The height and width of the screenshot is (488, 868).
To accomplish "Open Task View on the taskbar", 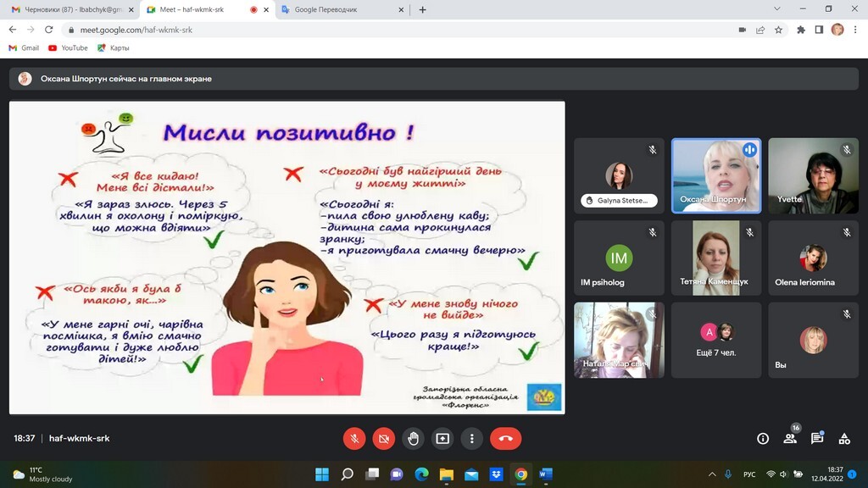I will click(372, 474).
